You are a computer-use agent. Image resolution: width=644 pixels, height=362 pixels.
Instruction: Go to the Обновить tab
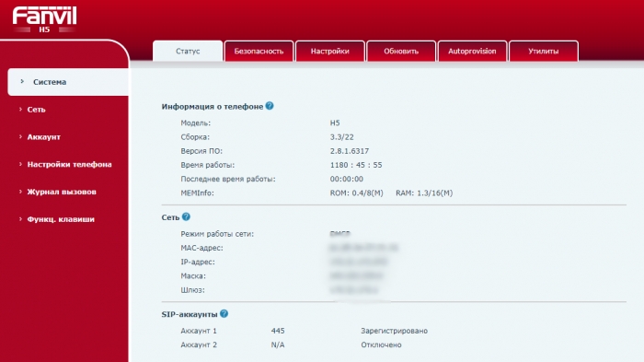401,51
